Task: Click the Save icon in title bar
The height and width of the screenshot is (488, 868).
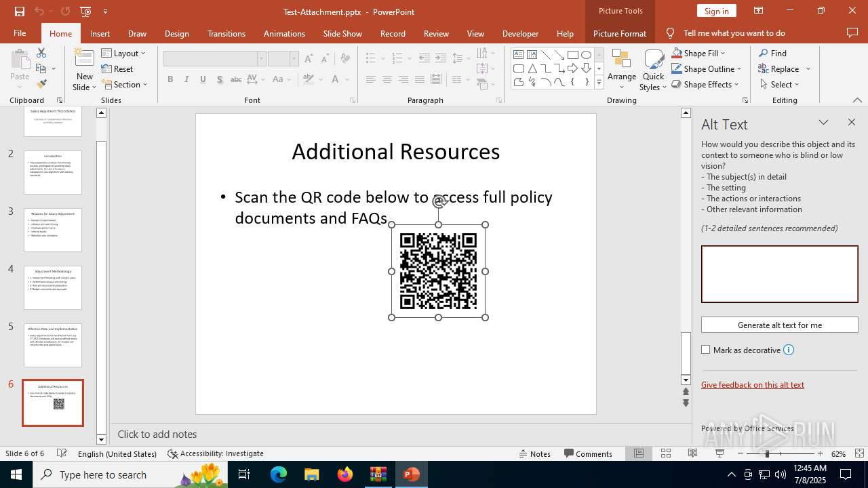Action: (19, 12)
